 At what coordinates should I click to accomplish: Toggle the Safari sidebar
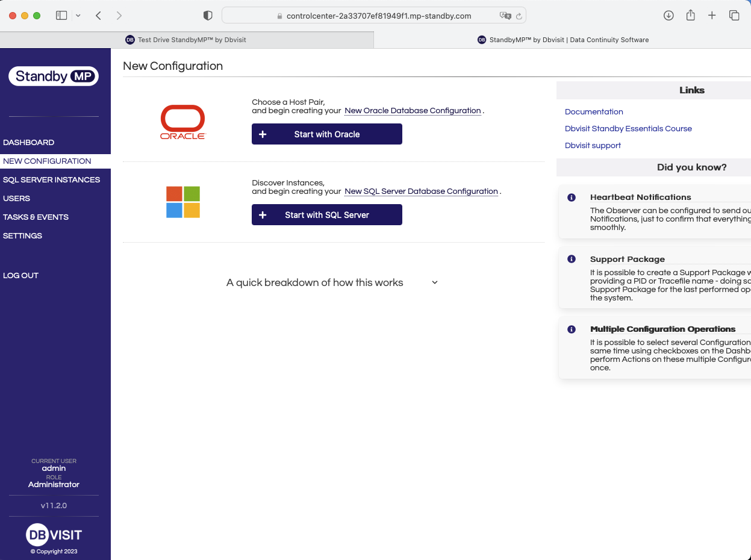click(x=61, y=16)
